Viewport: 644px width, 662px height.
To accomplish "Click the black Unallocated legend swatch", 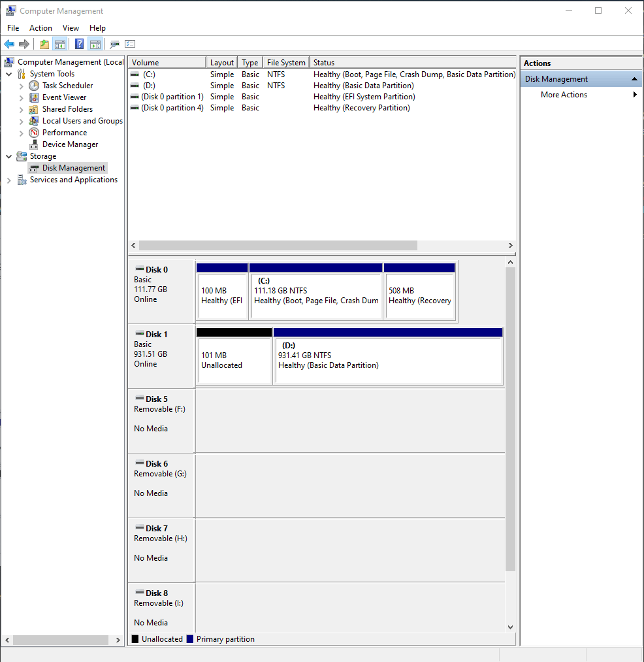I will (x=135, y=638).
